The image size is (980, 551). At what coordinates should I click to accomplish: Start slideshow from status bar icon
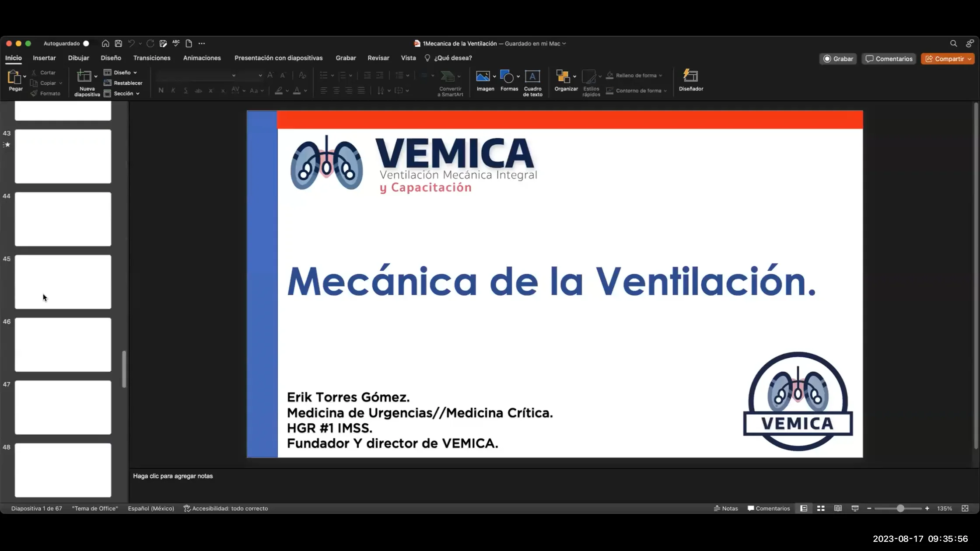[x=855, y=508]
